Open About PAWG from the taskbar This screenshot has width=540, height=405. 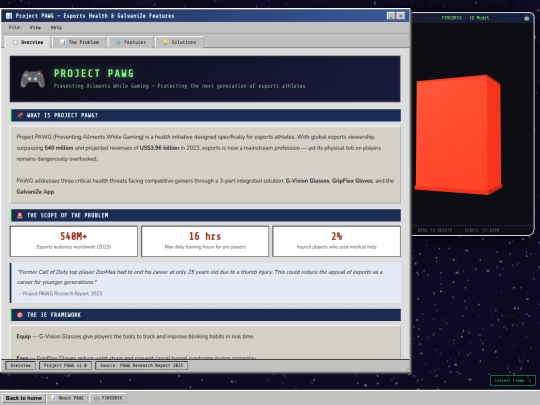(x=68, y=398)
